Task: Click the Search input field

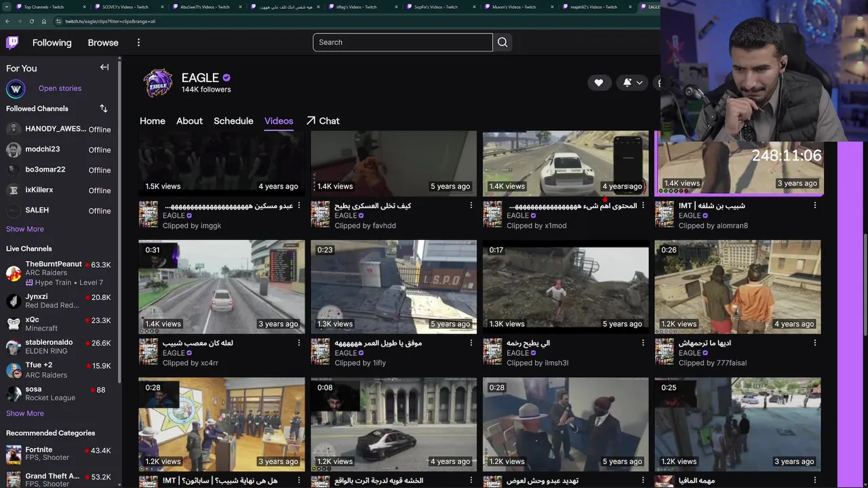Action: coord(403,42)
